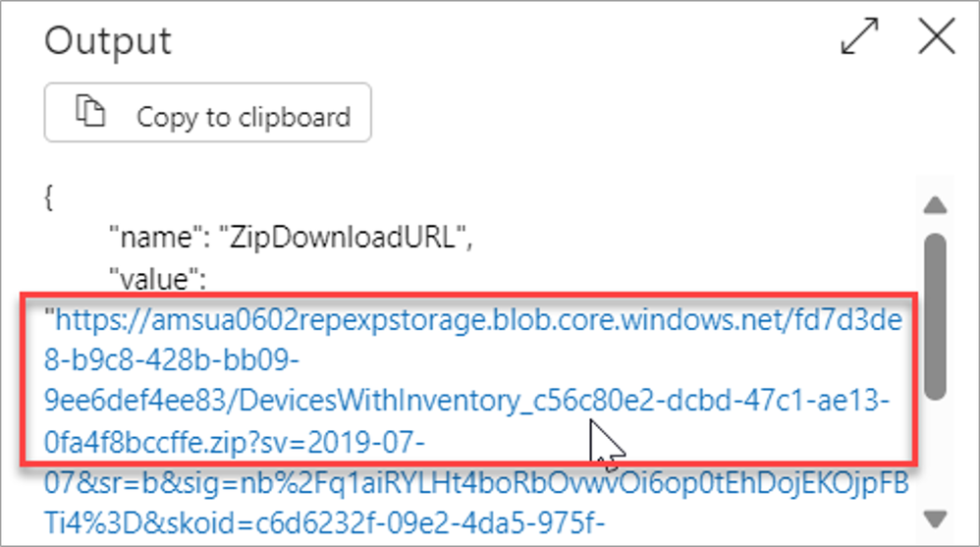Click the '07&sr=b&sig=' link line

pyautogui.click(x=476, y=483)
